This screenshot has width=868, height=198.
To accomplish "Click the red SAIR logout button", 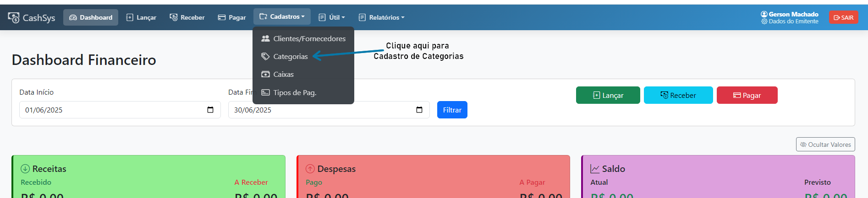I will 843,17.
